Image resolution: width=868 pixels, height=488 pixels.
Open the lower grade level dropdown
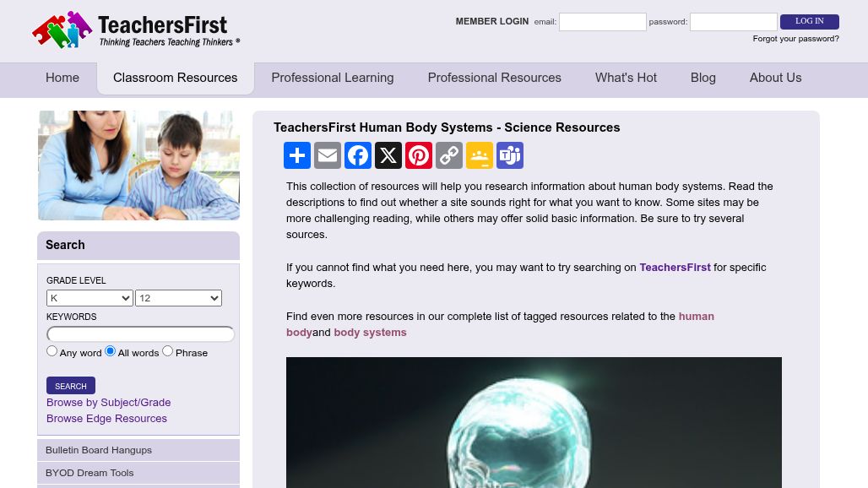pos(90,298)
